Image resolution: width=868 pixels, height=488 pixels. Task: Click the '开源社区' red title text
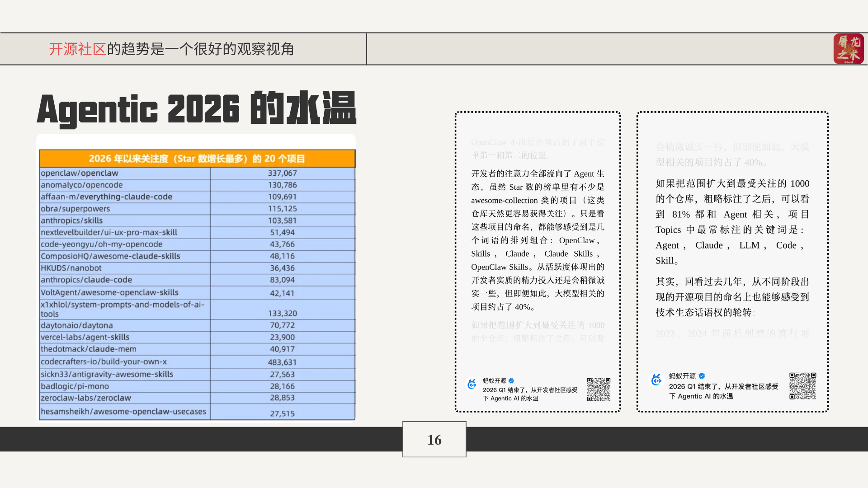tap(77, 49)
